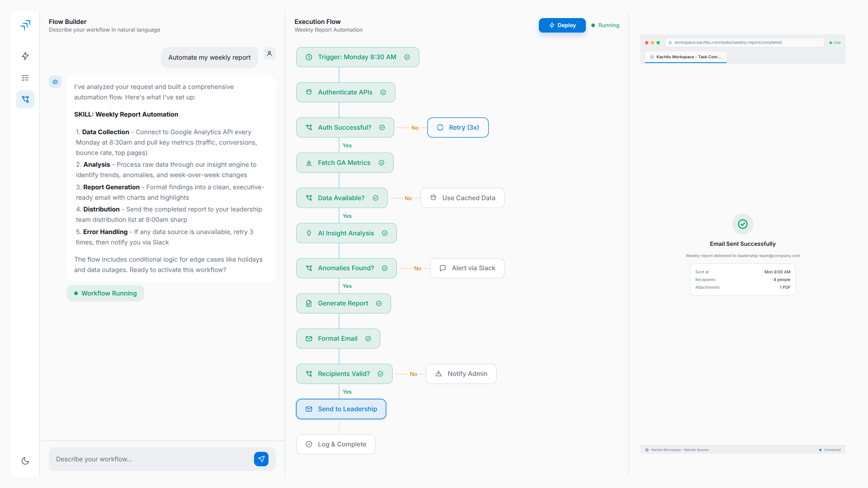The image size is (868, 488).
Task: Open the Send to Leadership node
Action: coord(341,409)
